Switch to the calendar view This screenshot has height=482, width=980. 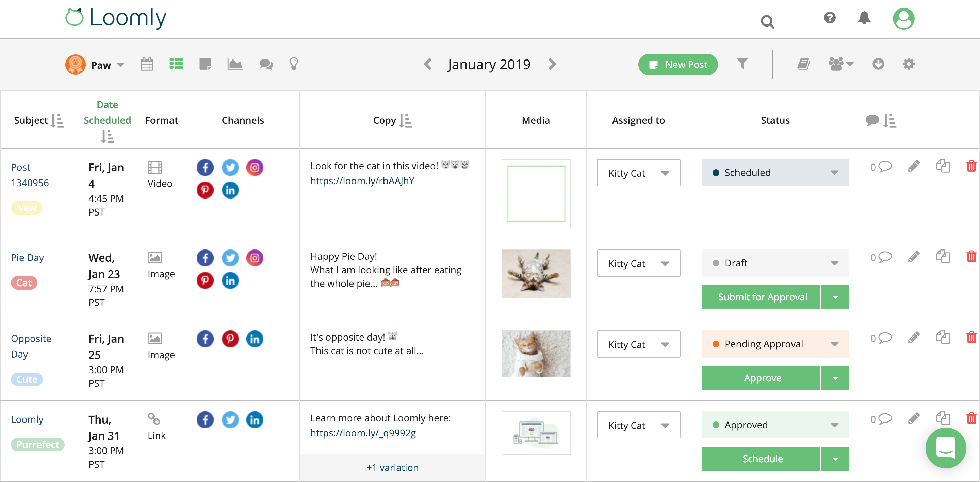click(x=147, y=64)
